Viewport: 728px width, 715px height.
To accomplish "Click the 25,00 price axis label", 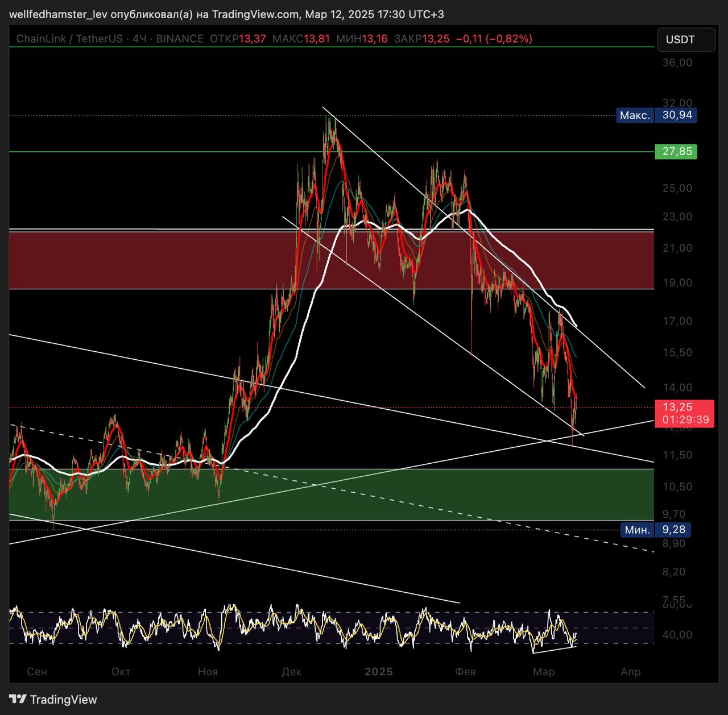I will [677, 188].
